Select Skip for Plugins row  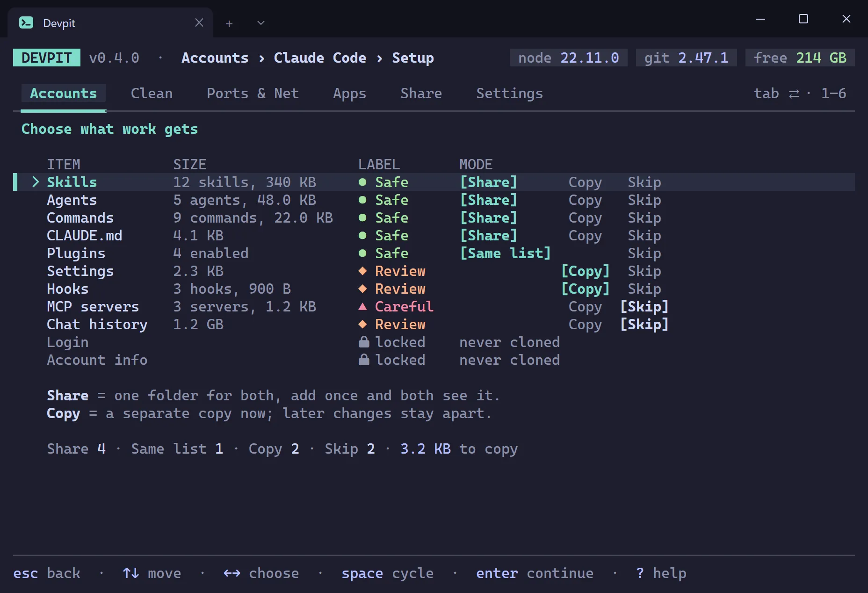[x=644, y=253]
